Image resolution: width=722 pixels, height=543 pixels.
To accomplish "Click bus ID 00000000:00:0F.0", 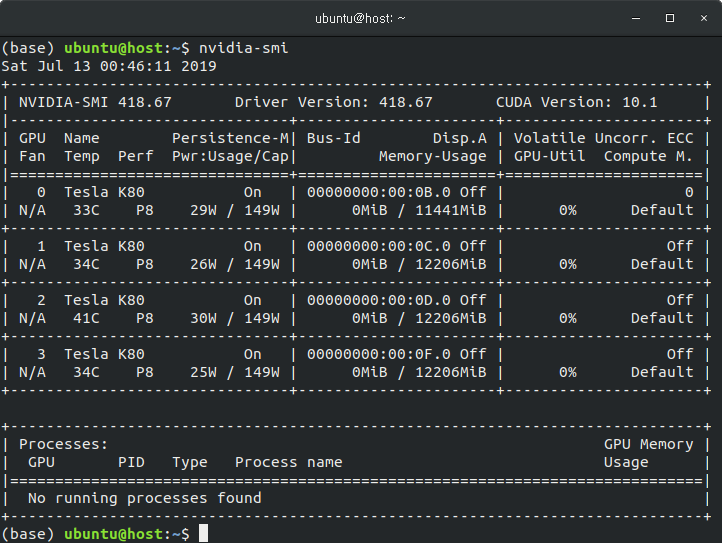I will tap(379, 354).
